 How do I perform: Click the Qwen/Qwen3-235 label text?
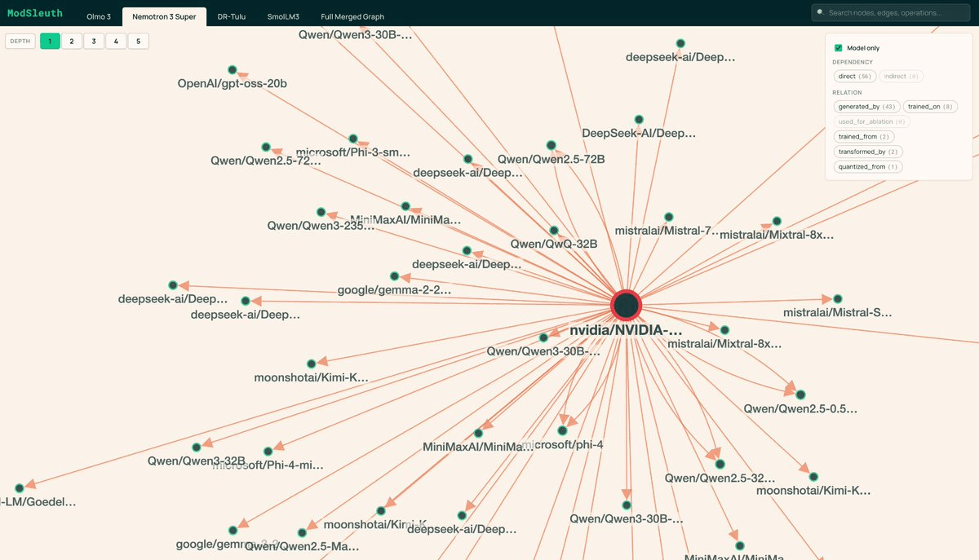pos(321,225)
